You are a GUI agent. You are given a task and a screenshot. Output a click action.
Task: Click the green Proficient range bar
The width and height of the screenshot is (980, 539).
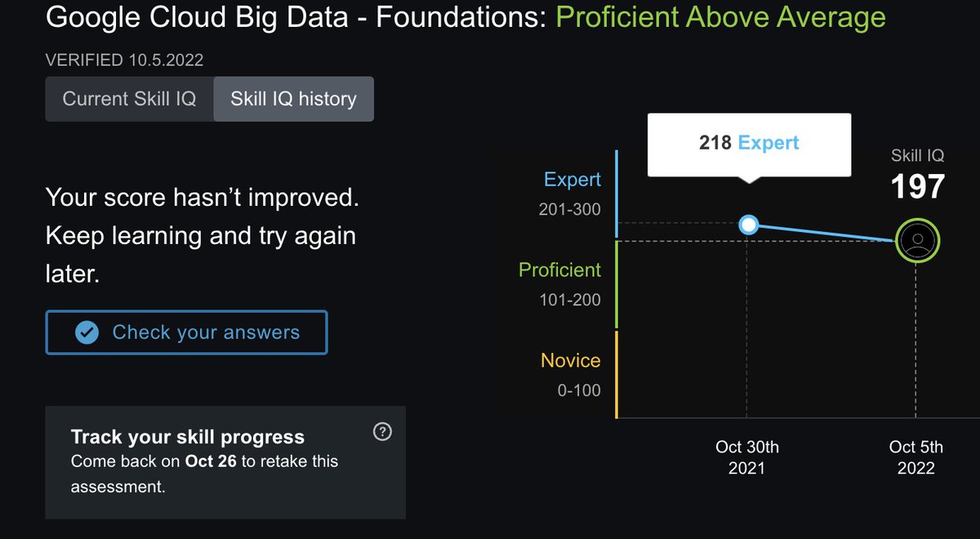pos(617,284)
